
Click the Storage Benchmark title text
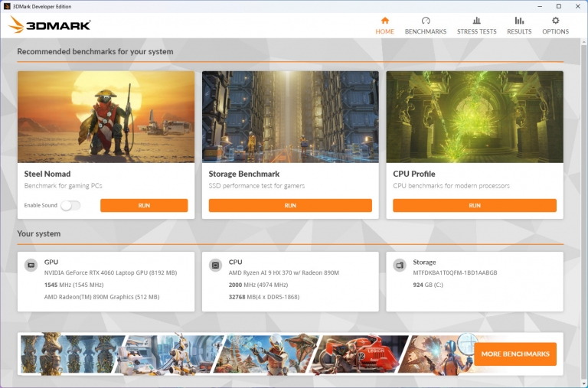coord(244,174)
